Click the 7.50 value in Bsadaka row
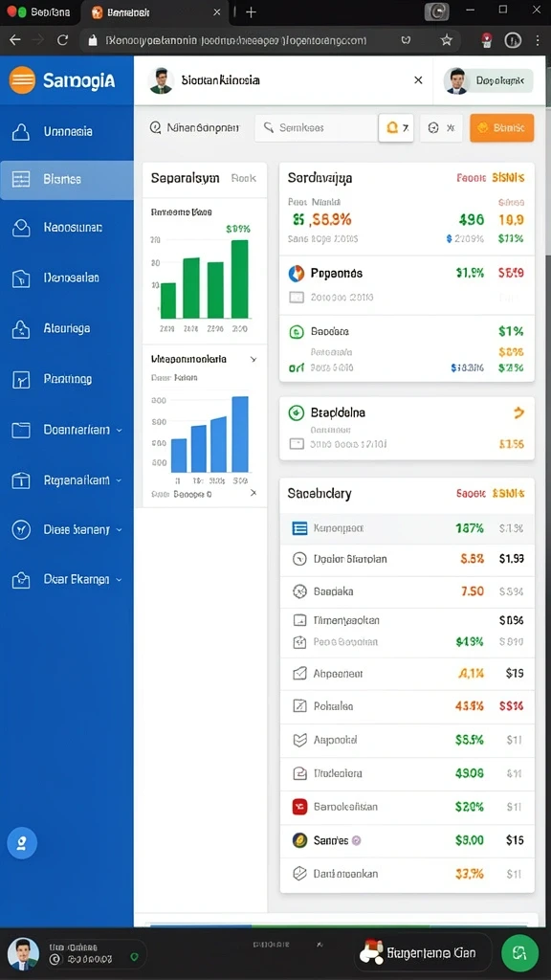This screenshot has height=980, width=551. pos(473,590)
